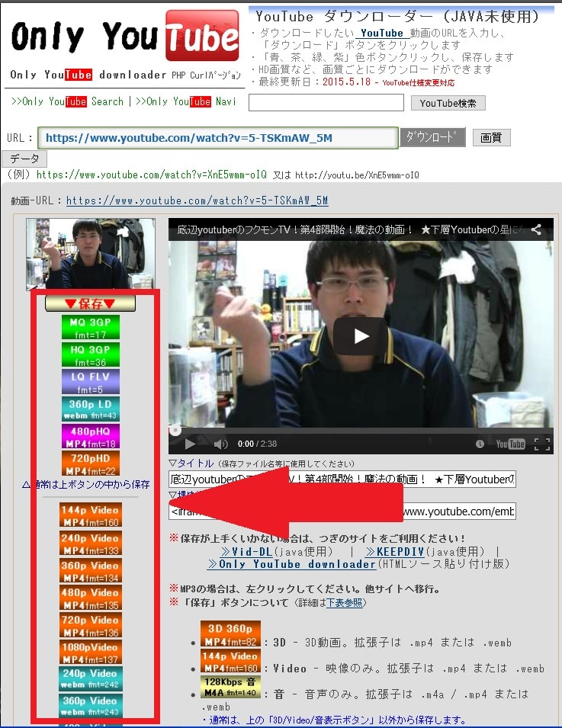
Task: Select the LQ FLV fmt=5 download button
Action: [x=91, y=382]
